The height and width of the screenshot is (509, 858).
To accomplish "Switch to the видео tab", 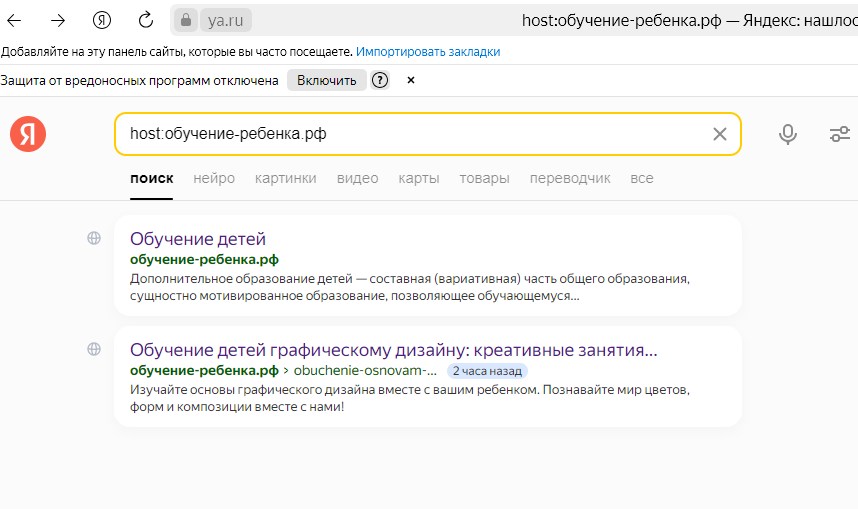I will tap(357, 178).
